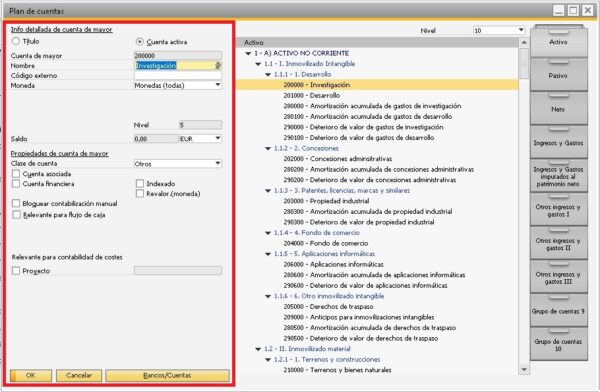Select 290600 Deterioro de valor de aplicaciones informáticas
Viewport: 600px width, 392px height.
tap(365, 286)
